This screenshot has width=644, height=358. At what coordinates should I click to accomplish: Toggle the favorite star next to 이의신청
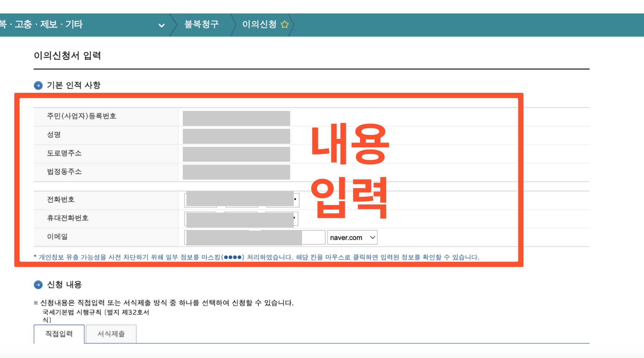click(x=284, y=24)
